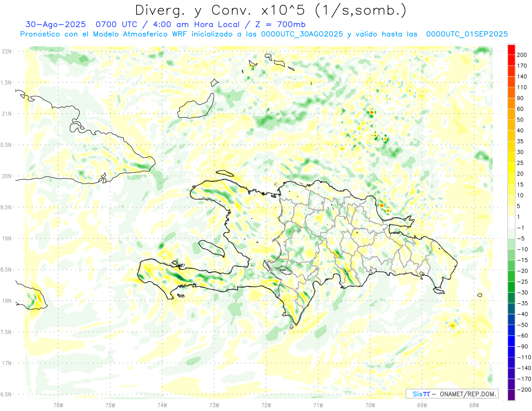This screenshot has width=532, height=411.
Task: Click the '-1' color scale value
Action: pyautogui.click(x=520, y=228)
